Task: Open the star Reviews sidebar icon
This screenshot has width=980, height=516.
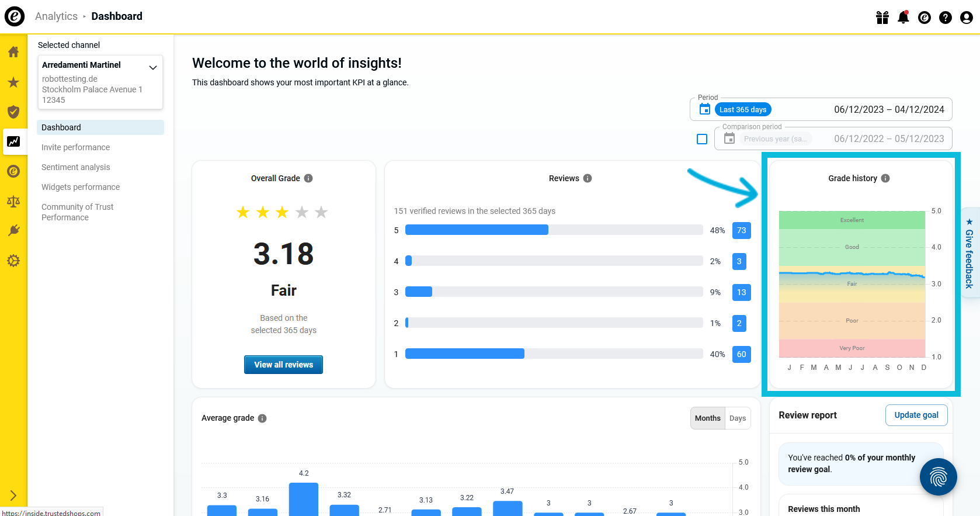Action: (13, 82)
